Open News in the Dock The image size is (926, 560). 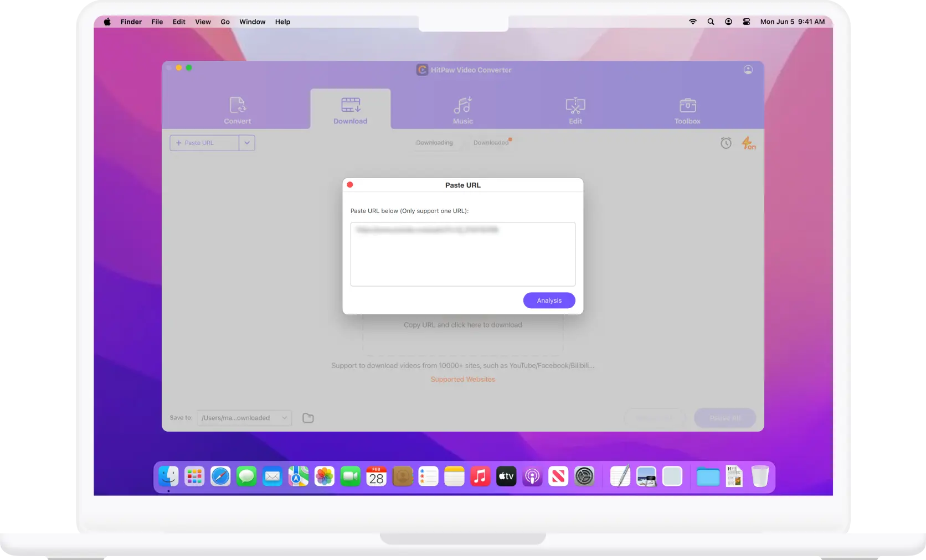[558, 476]
